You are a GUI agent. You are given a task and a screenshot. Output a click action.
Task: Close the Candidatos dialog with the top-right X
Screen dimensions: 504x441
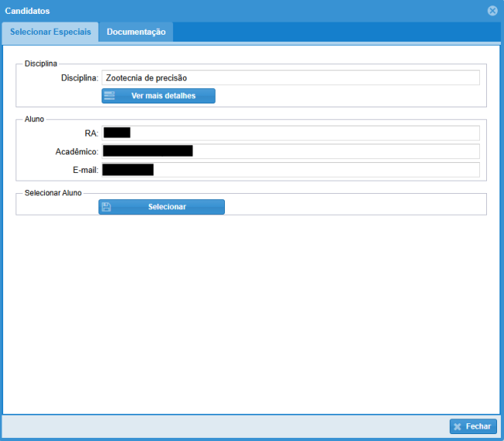492,11
